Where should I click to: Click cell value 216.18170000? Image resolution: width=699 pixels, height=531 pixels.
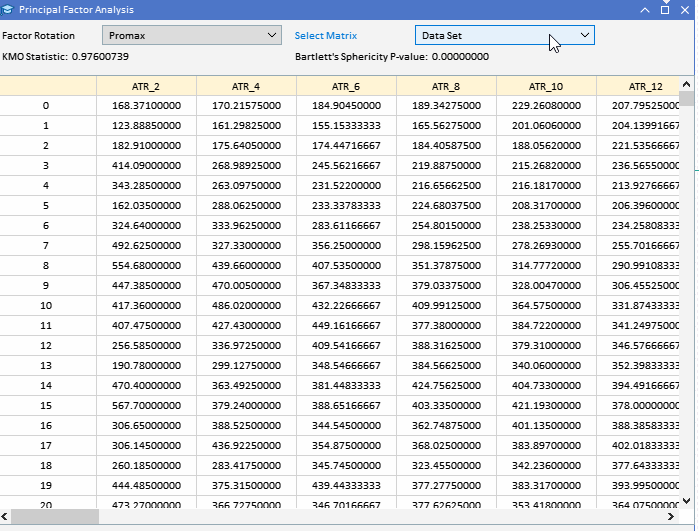point(546,185)
